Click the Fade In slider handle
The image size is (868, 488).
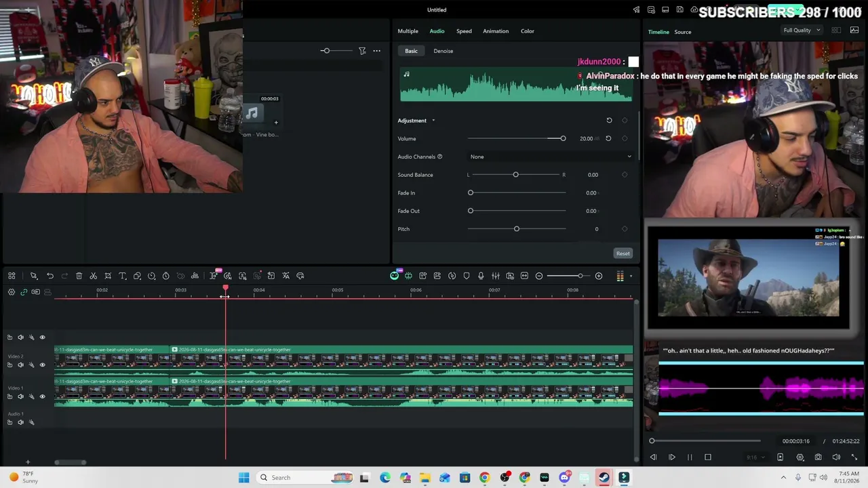[x=471, y=193]
